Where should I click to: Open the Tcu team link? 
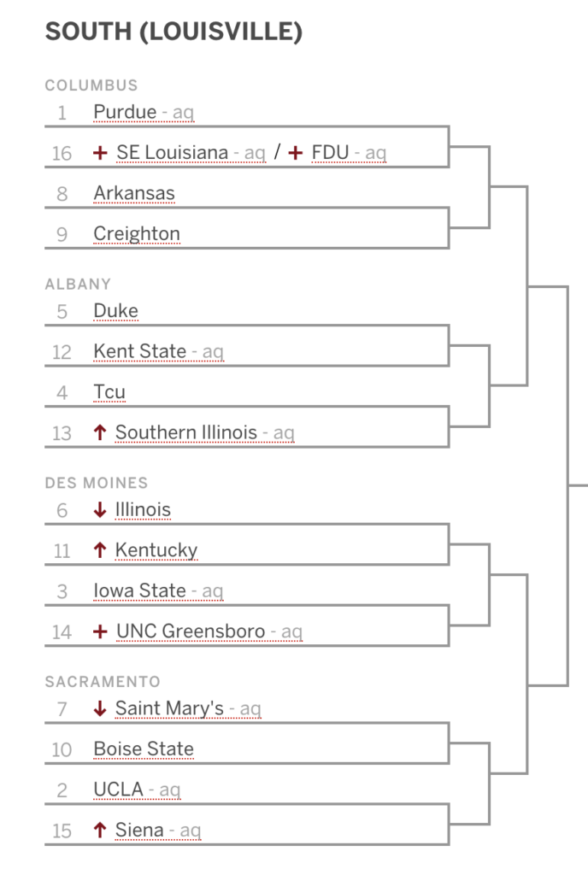(109, 392)
